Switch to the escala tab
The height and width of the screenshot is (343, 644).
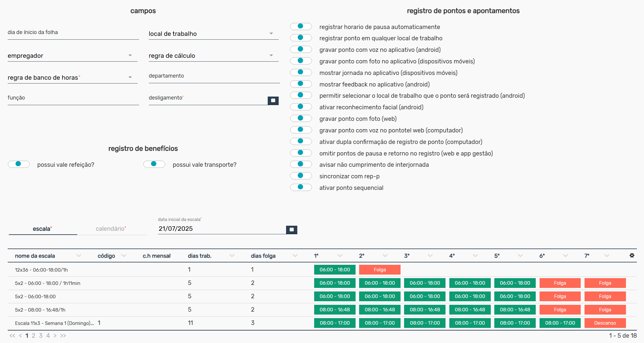(x=43, y=229)
